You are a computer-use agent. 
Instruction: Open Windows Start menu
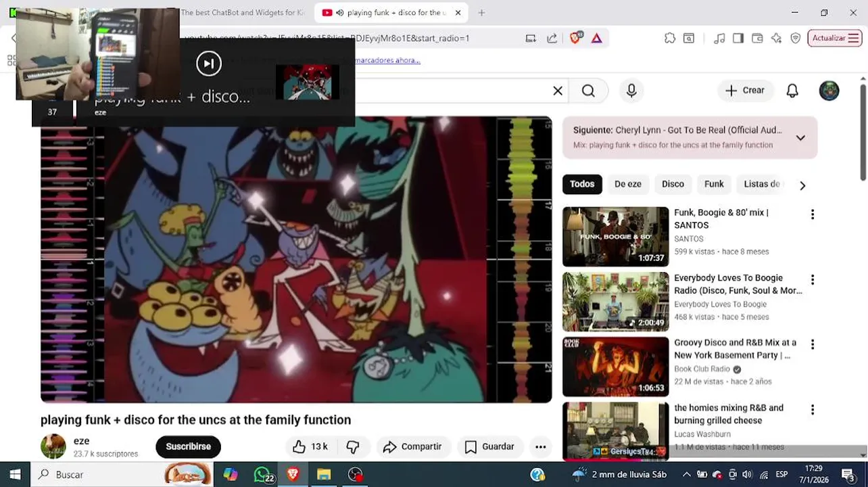tap(15, 475)
